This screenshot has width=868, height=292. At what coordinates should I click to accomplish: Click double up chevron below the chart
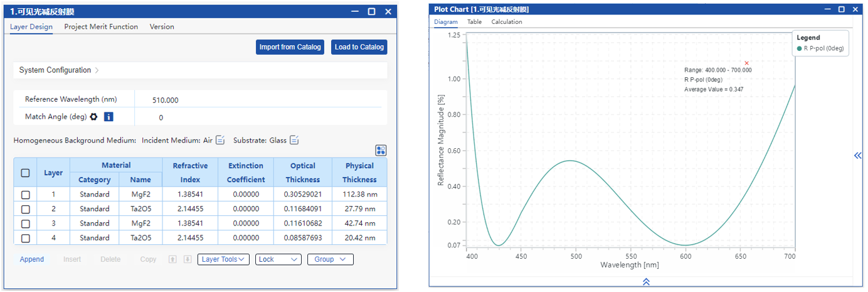click(646, 282)
